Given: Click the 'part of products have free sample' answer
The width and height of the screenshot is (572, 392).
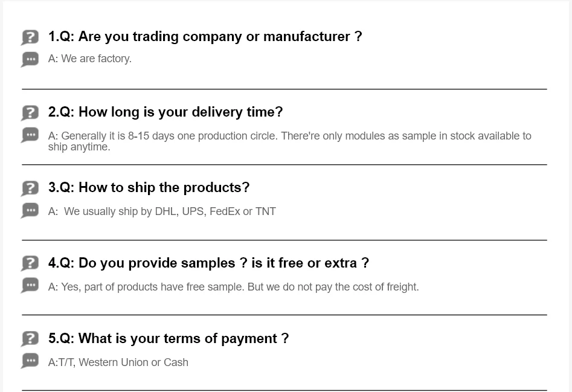Looking at the screenshot, I should click(233, 287).
